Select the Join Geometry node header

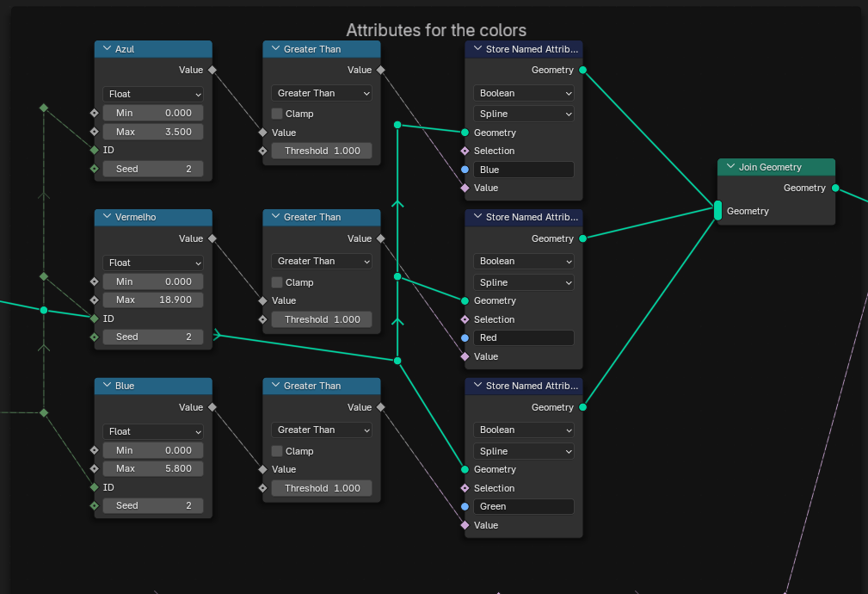[x=776, y=167]
